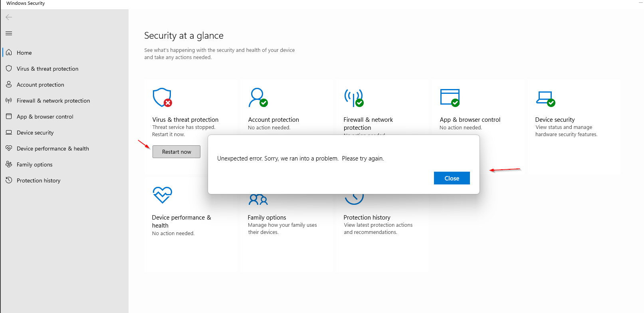This screenshot has height=313, width=644.
Task: Open the Family options tile heading
Action: pyautogui.click(x=267, y=218)
